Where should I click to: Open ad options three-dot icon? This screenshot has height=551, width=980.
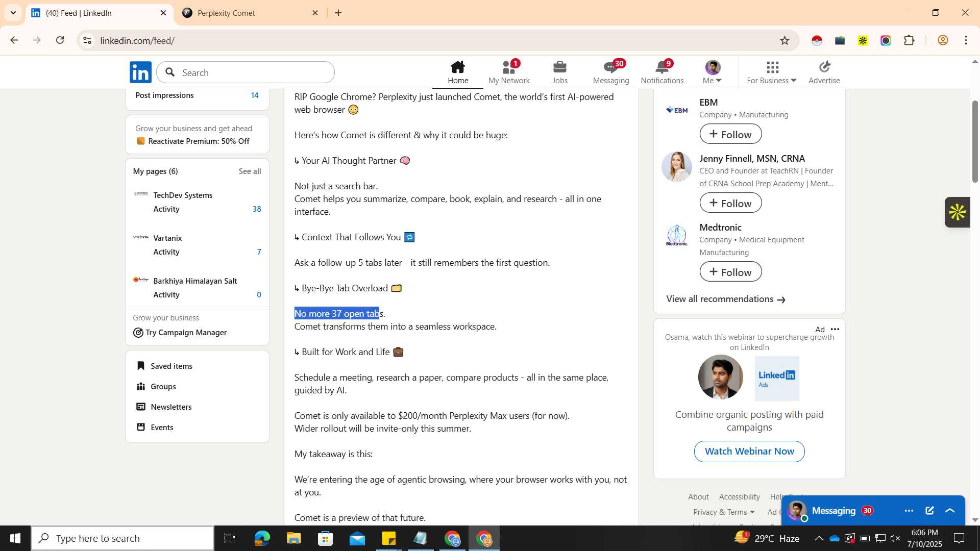pos(835,329)
